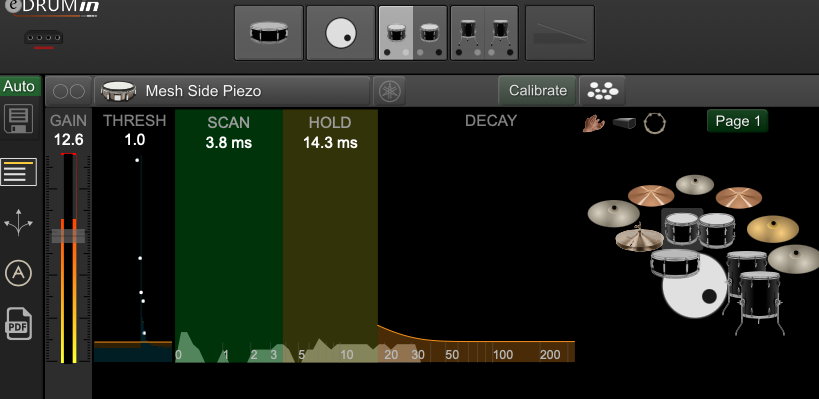The width and height of the screenshot is (819, 399).
Task: Click the DECAY label
Action: (x=491, y=121)
